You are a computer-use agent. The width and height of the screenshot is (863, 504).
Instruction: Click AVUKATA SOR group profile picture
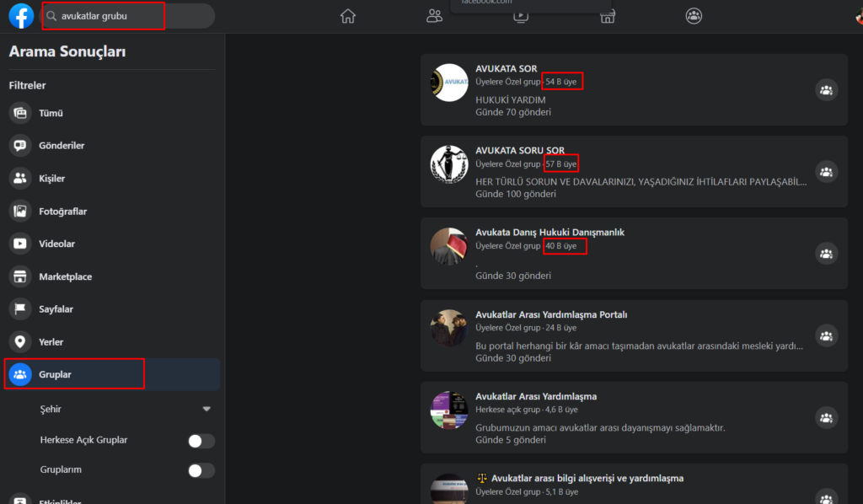[449, 83]
